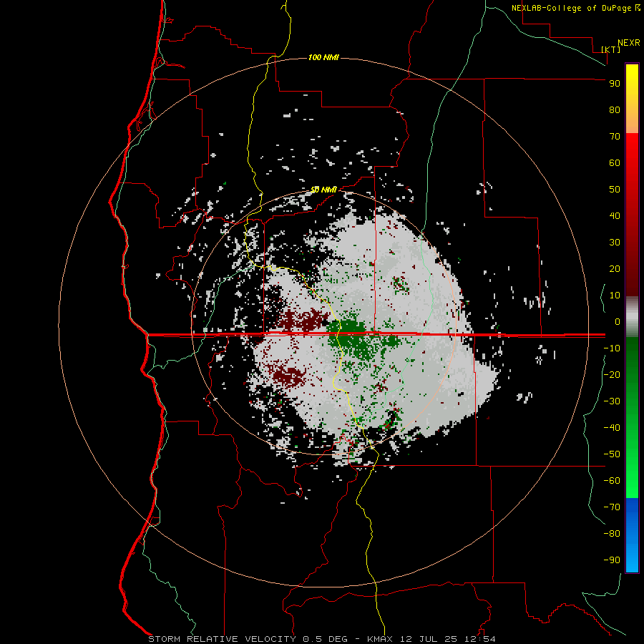The image size is (644, 644).
Task: Click the -10 scale value
Action: (x=612, y=348)
